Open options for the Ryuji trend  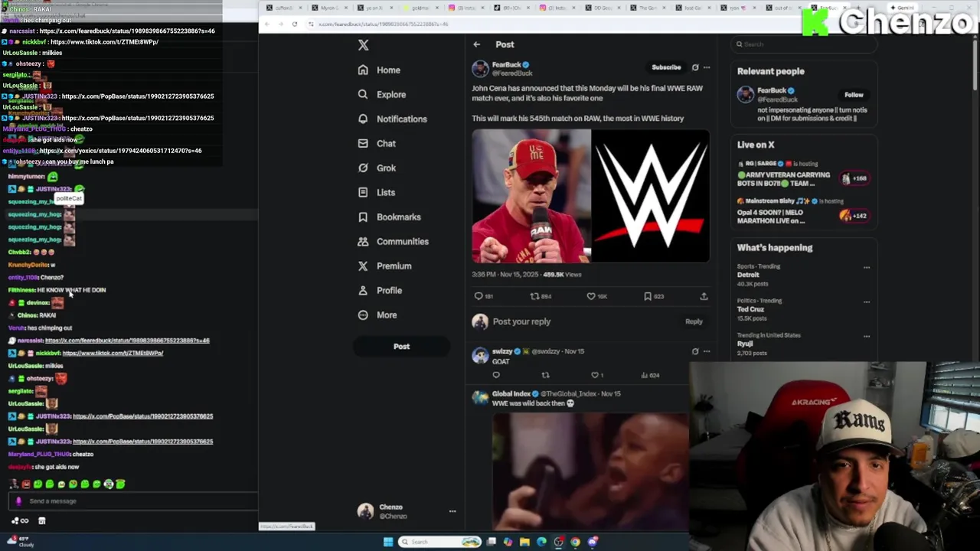pyautogui.click(x=867, y=336)
